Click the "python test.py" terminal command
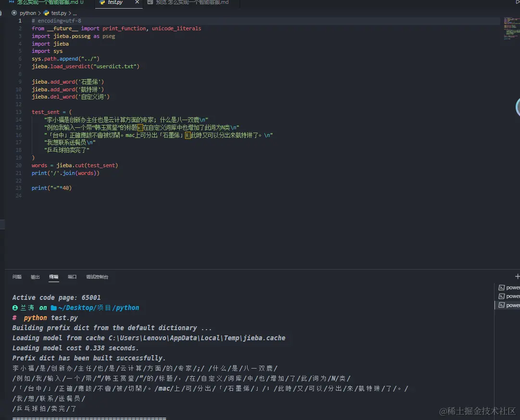The height and width of the screenshot is (420, 520). (51, 318)
